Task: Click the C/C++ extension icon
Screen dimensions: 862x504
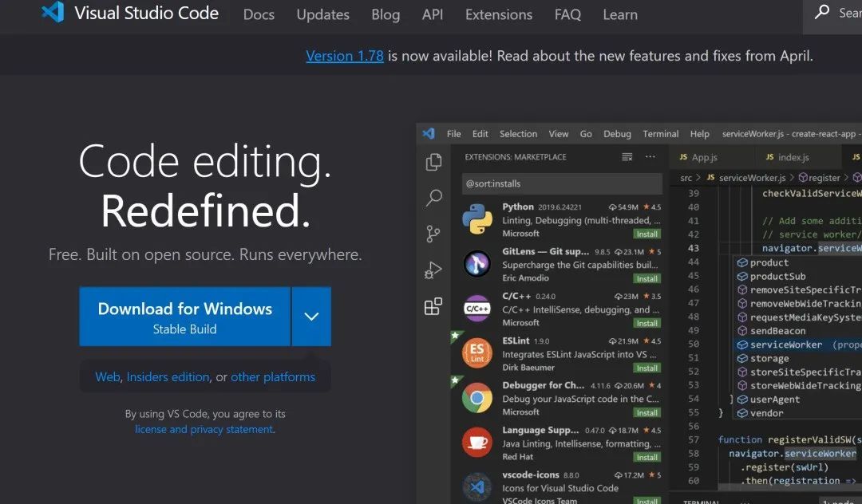Action: point(477,309)
